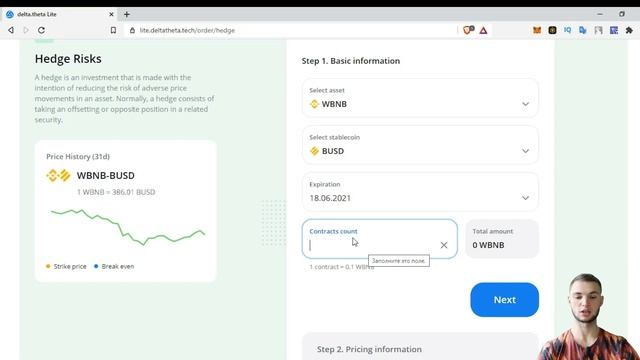640x360 pixels.
Task: Go back with the browser back arrow
Action: coord(11,30)
